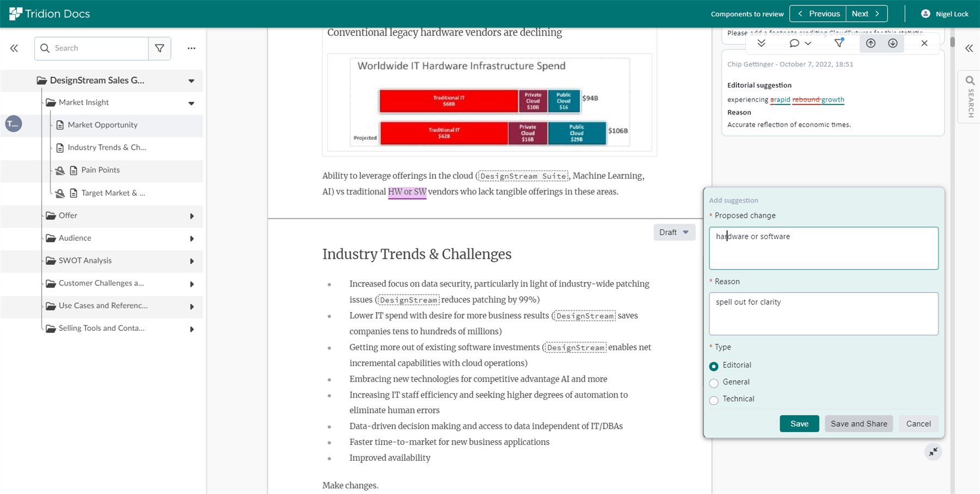Click the Pain Points hidden-status icon

click(60, 170)
